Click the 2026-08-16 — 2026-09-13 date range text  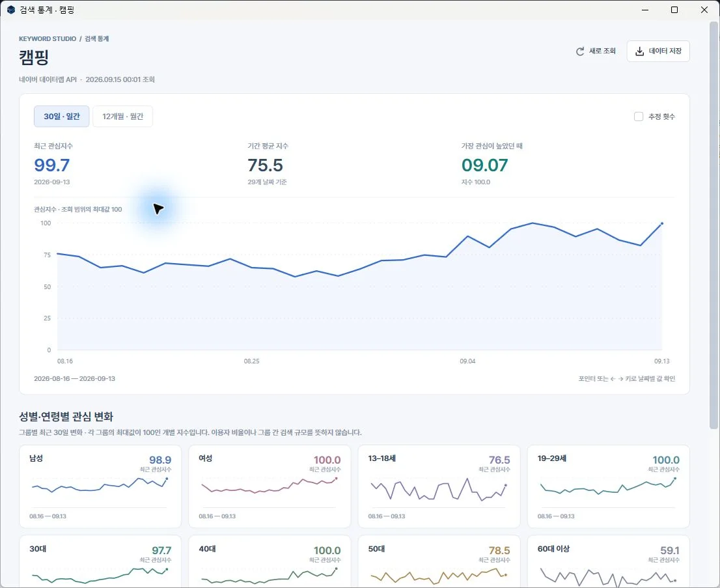click(74, 378)
